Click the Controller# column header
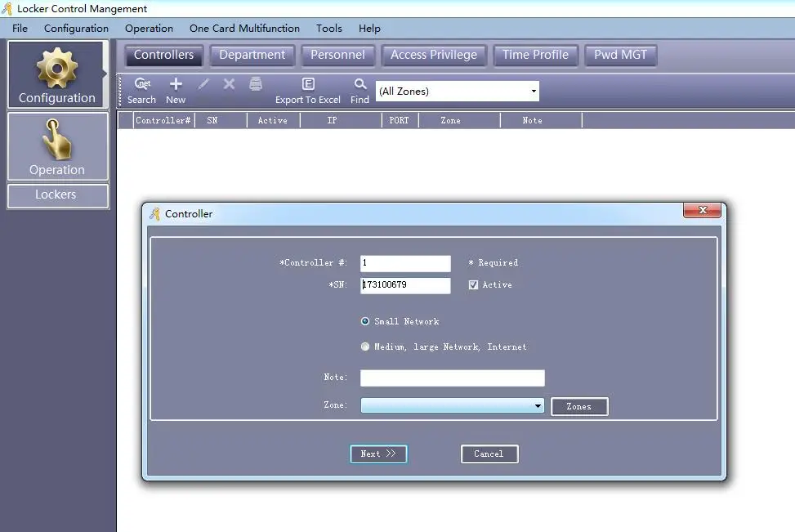The height and width of the screenshot is (532, 795). (x=163, y=121)
